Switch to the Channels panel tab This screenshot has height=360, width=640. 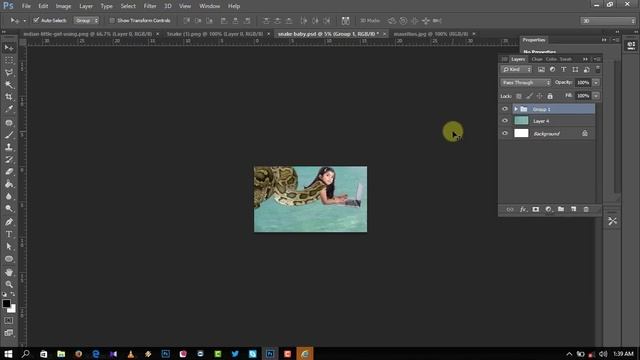tap(537, 59)
